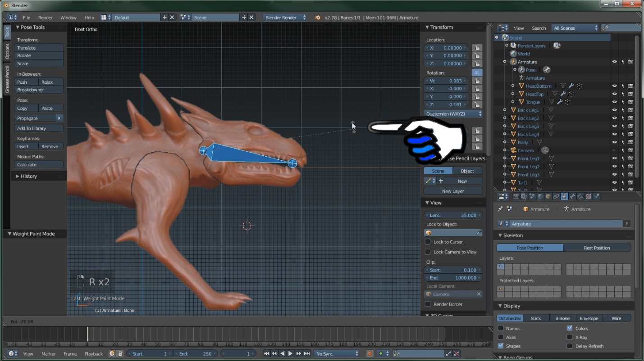Adjust the Lens value field
Image resolution: width=644 pixels, height=361 pixels.
pyautogui.click(x=453, y=215)
